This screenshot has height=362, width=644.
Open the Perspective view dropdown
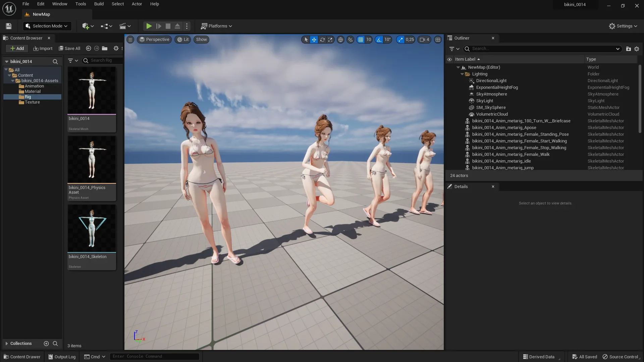[154, 40]
